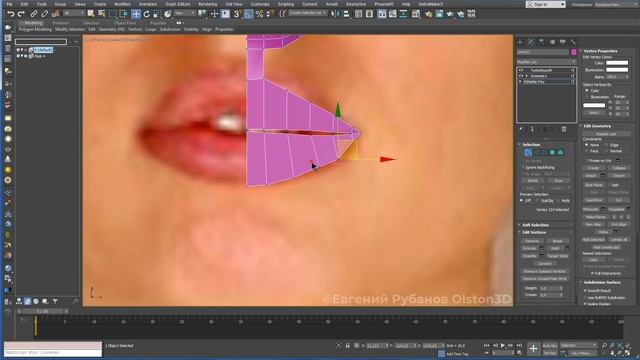The image size is (640, 360).
Task: Toggle TurboSmooth modifier visibility eye
Action: tap(521, 71)
